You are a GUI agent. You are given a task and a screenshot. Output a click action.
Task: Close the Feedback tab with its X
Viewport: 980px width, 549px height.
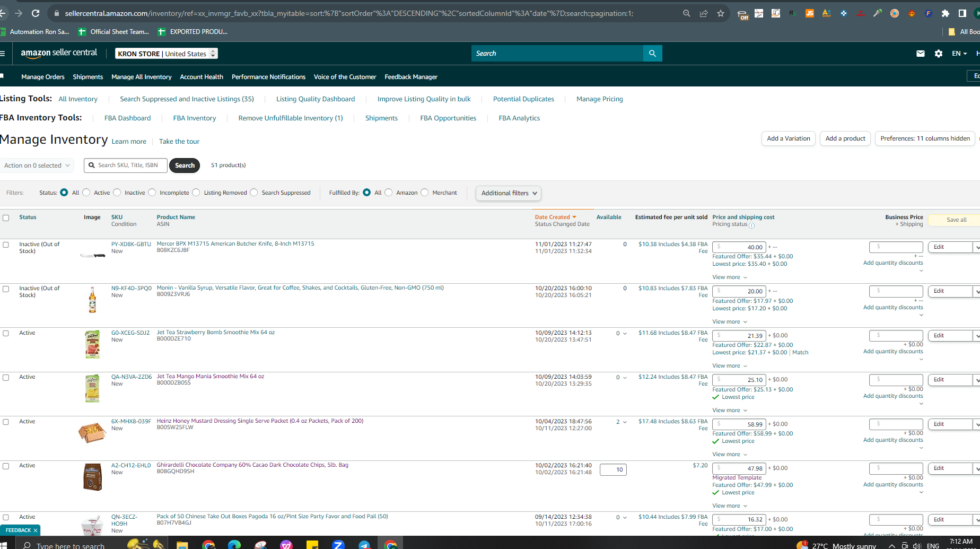point(36,530)
